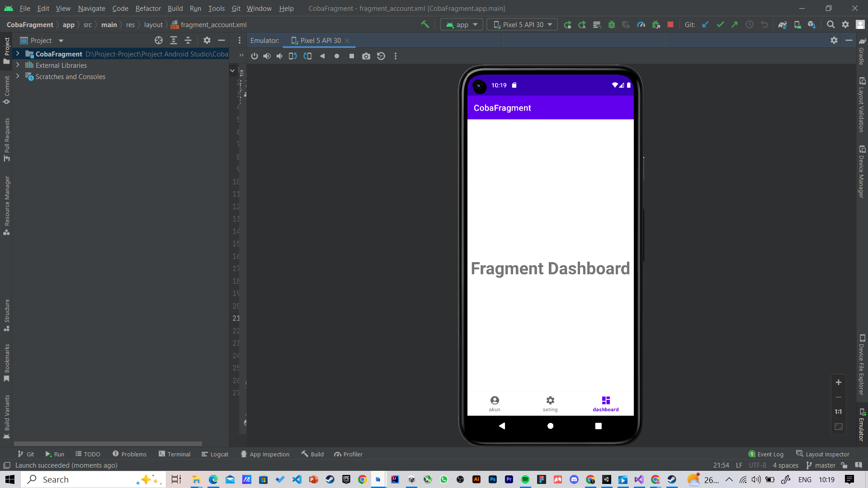This screenshot has height=488, width=868.
Task: Open the Layout Inspector
Action: pos(827,454)
